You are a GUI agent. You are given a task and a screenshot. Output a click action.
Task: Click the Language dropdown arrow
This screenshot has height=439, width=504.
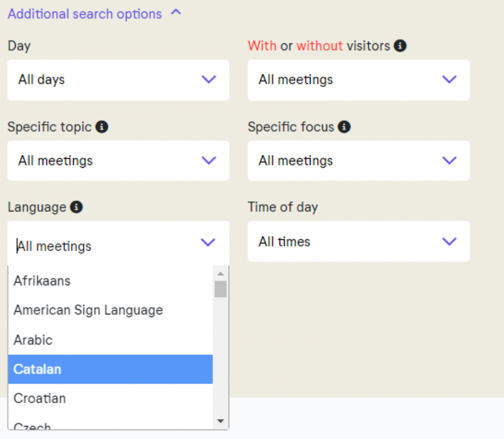click(208, 242)
